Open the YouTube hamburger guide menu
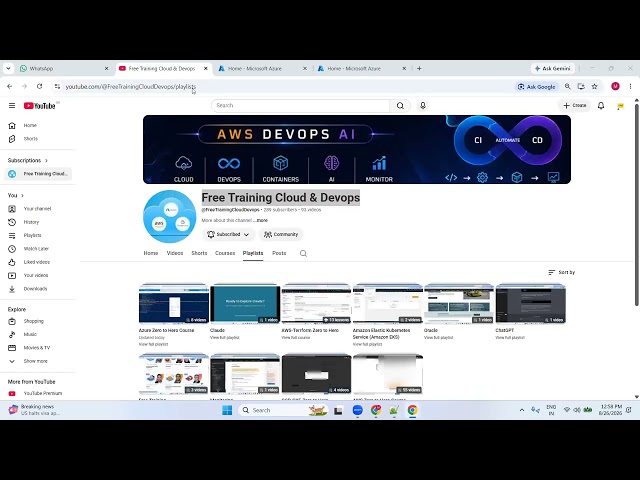This screenshot has height=480, width=640. 12,106
